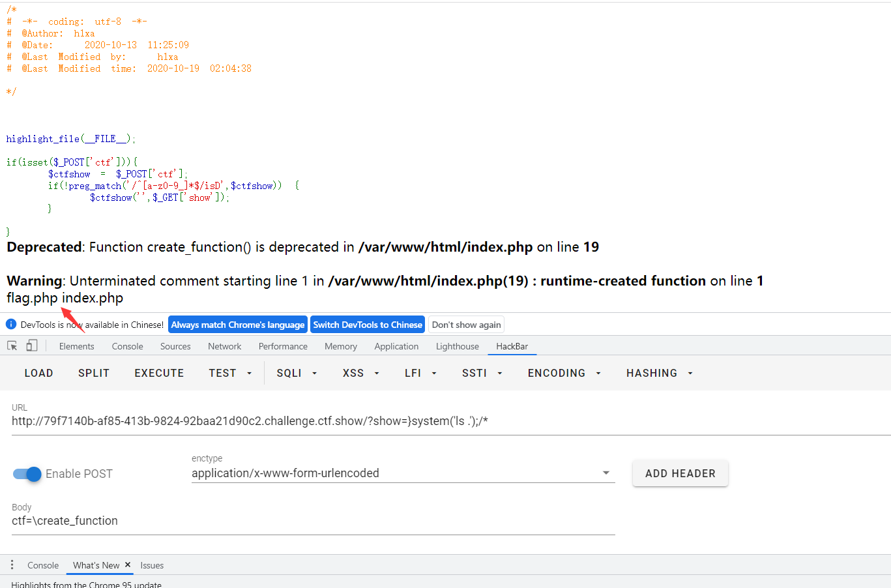Open the Memory tab

(x=341, y=346)
